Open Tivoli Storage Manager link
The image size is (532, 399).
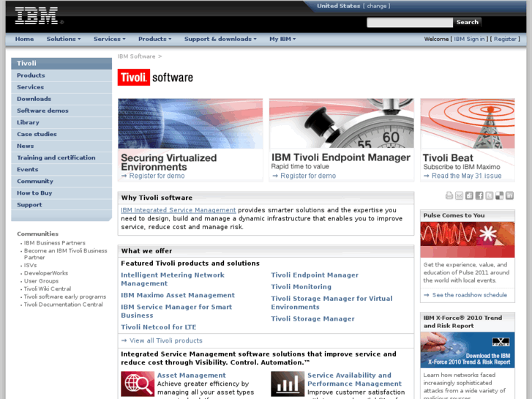[312, 319]
